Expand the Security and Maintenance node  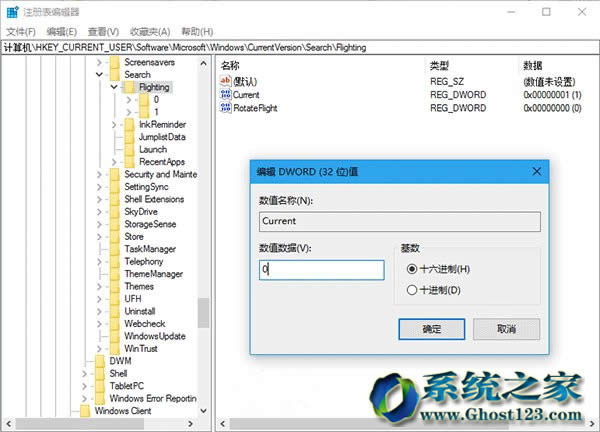point(100,174)
